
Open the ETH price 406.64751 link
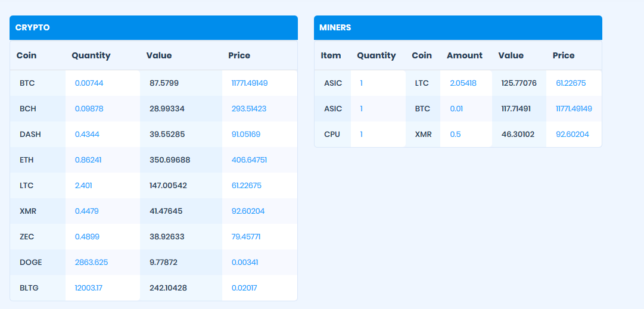tap(248, 160)
